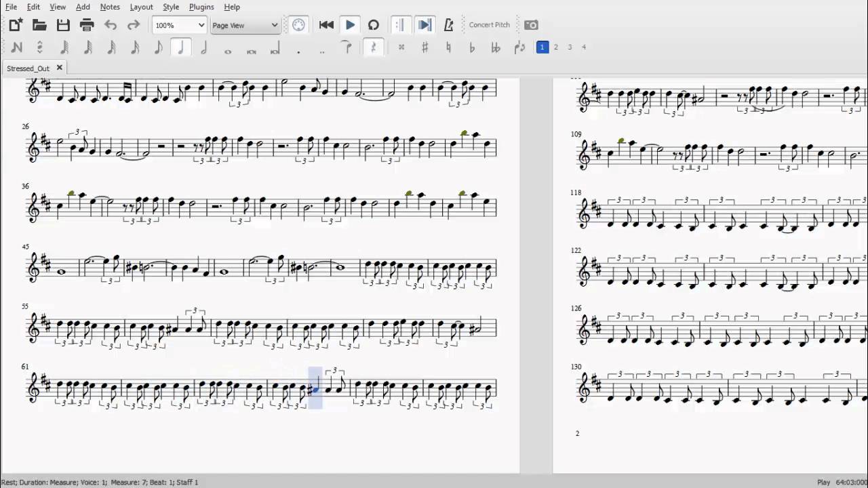Undo the last action

[111, 25]
